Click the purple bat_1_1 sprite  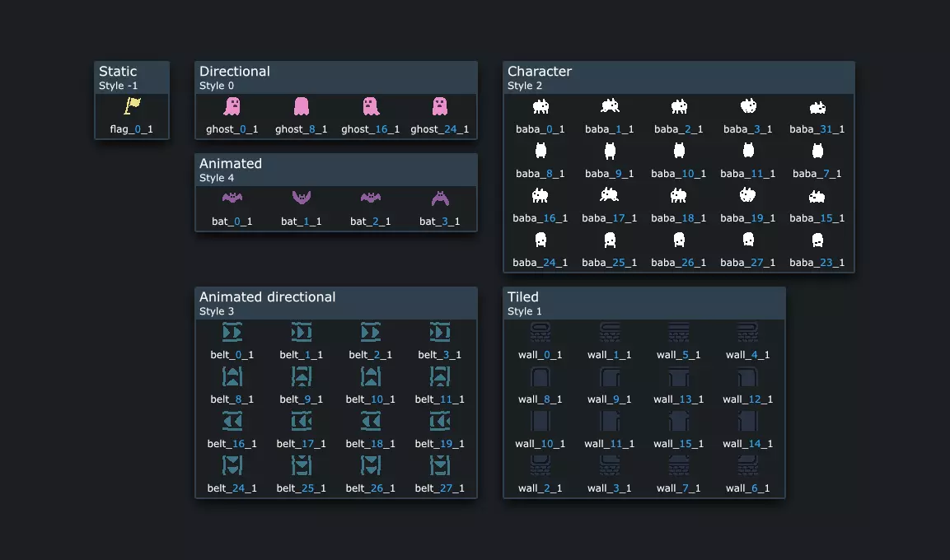coord(301,198)
